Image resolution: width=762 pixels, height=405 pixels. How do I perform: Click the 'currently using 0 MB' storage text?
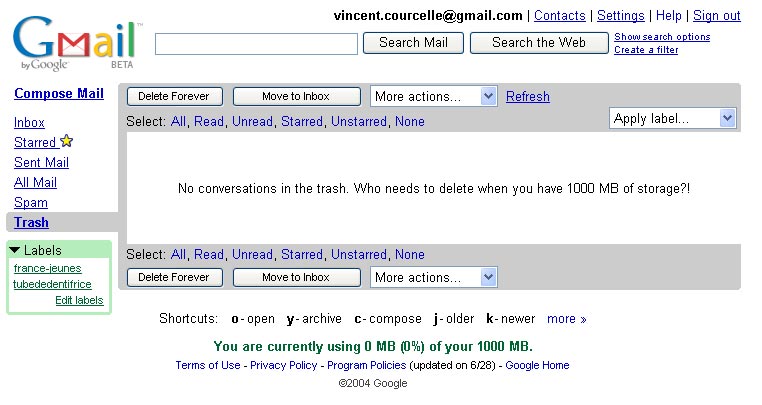[373, 346]
